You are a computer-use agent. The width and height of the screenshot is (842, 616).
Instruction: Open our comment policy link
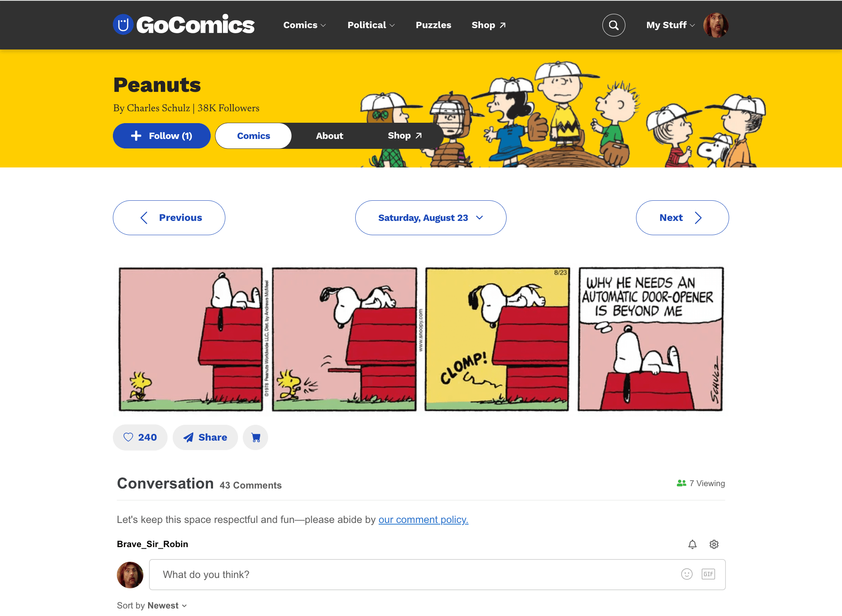click(423, 519)
